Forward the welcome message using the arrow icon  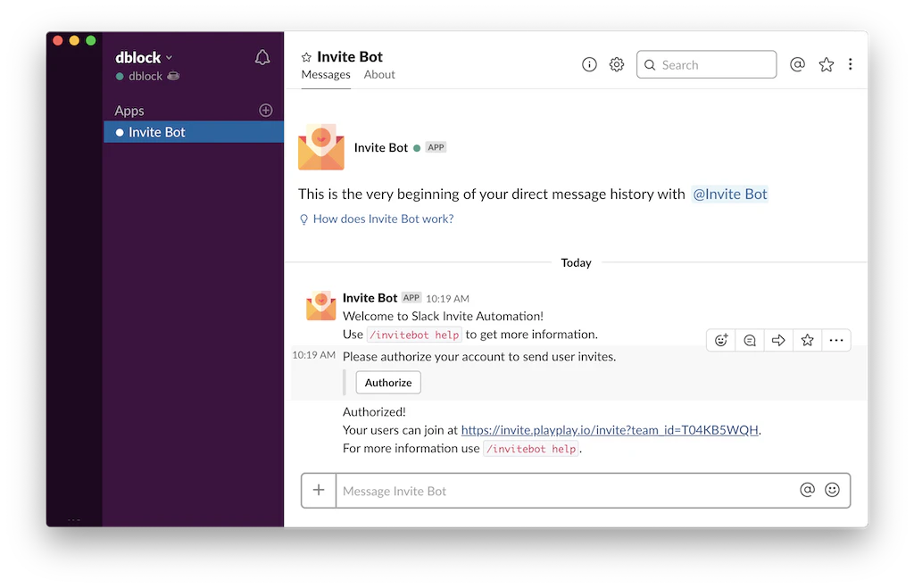pos(777,340)
